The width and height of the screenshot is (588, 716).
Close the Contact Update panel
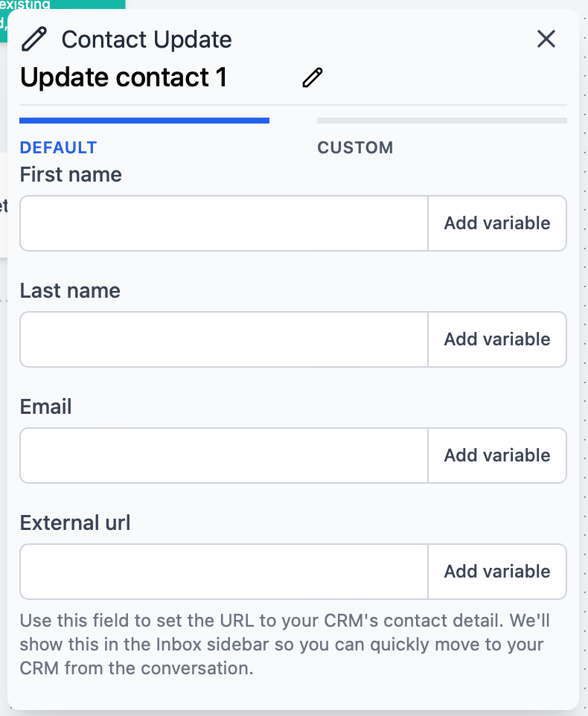(x=546, y=39)
